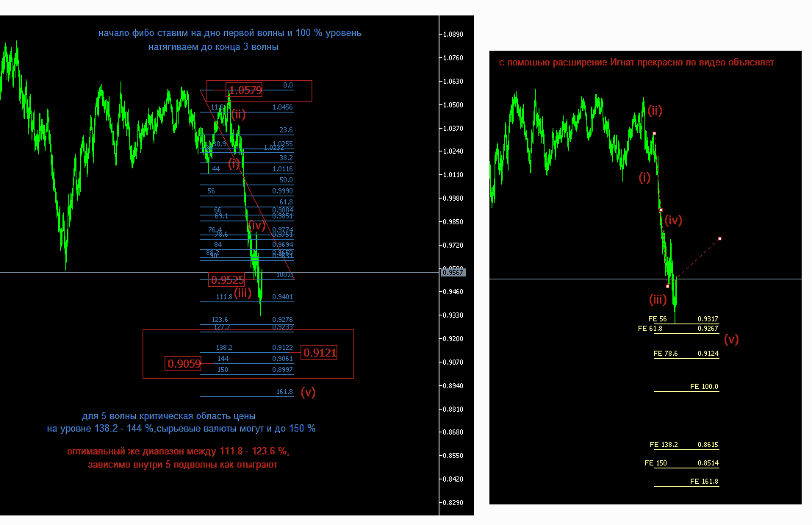This screenshot has width=812, height=525.
Task: Click the 0.9276 Fibonacci price value
Action: tap(283, 320)
